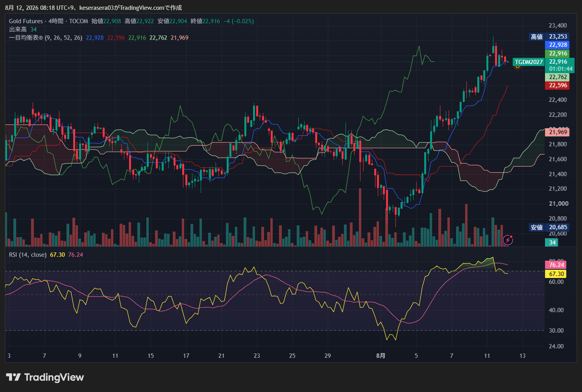The height and width of the screenshot is (392, 582).
Task: Click the 24.00 RSI axis label
Action: (556, 346)
